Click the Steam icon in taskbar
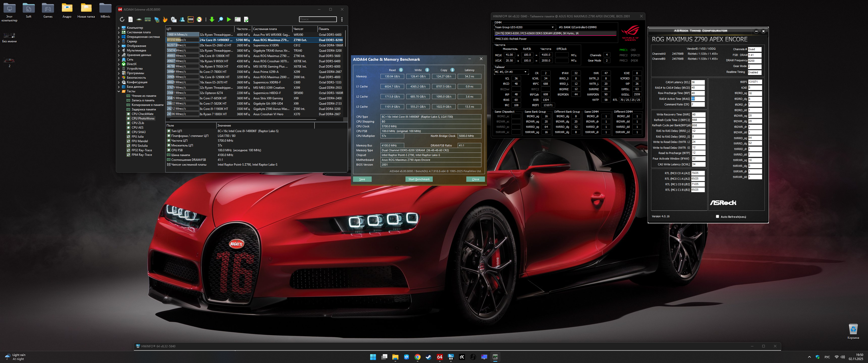The height and width of the screenshot is (363, 868). pyautogui.click(x=428, y=357)
